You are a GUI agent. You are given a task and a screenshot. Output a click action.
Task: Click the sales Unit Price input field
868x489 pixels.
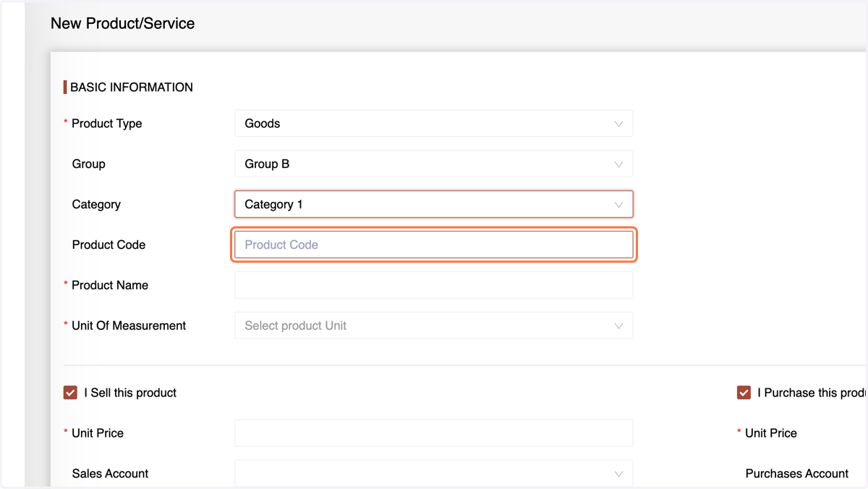pyautogui.click(x=434, y=433)
